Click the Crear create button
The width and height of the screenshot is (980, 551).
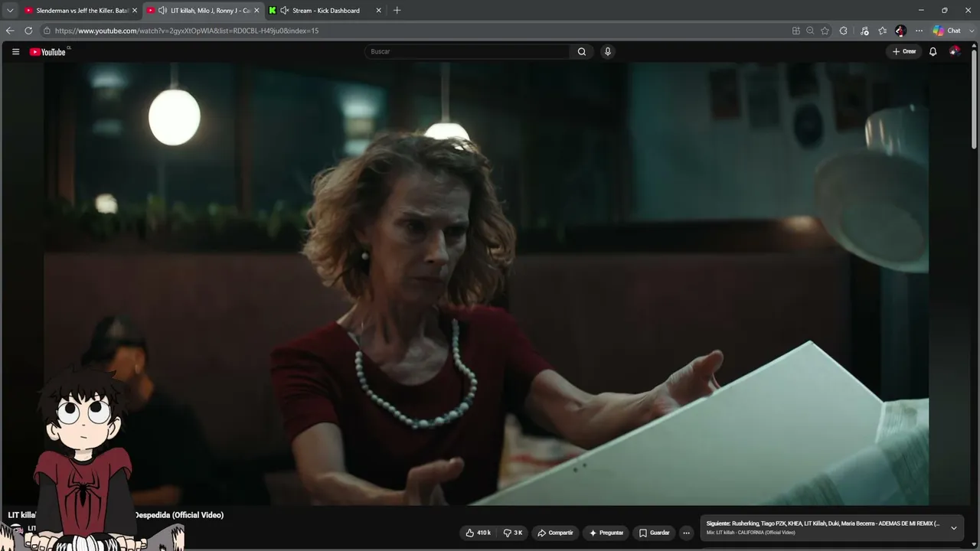coord(904,51)
